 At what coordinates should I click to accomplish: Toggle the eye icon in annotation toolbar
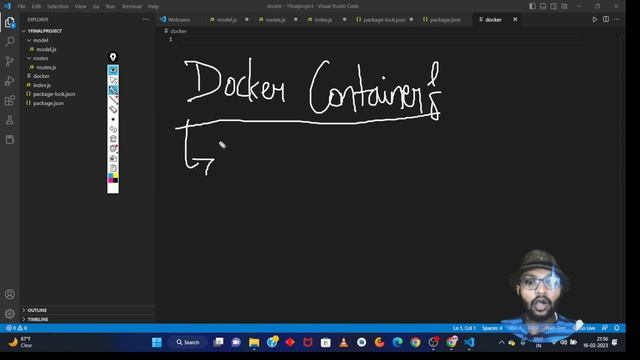[x=113, y=70]
